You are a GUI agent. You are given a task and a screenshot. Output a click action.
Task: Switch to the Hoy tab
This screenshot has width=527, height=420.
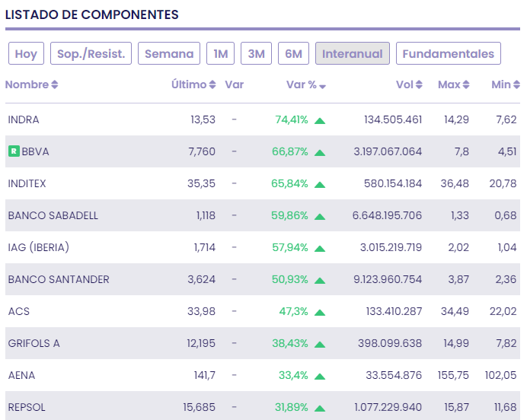(x=26, y=54)
